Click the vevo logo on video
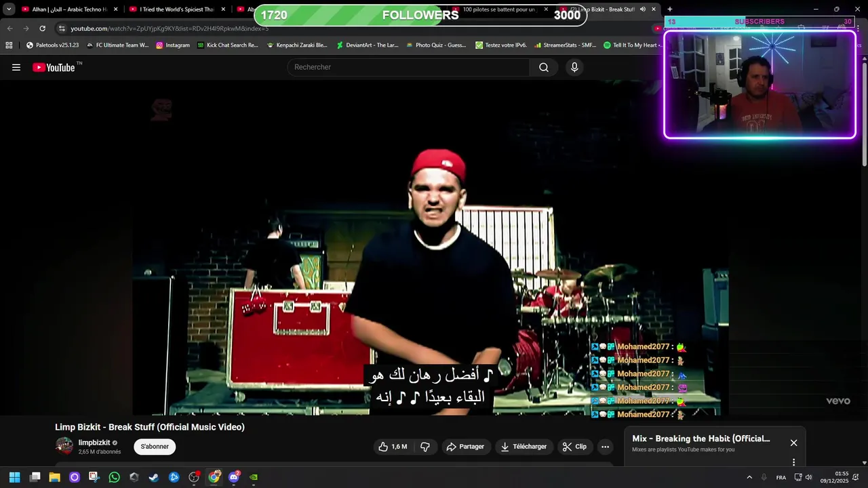 (838, 401)
